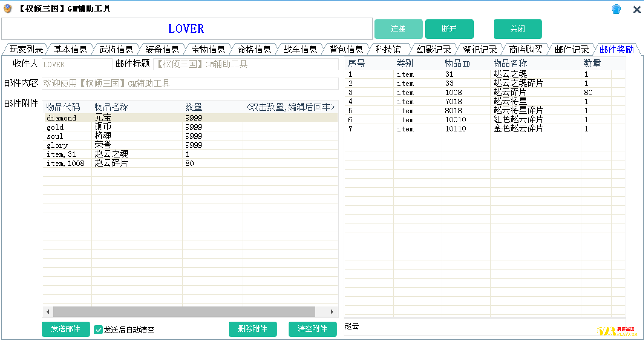This screenshot has height=341, width=644.
Task: Click the 断开 disconnect button
Action: coord(449,29)
